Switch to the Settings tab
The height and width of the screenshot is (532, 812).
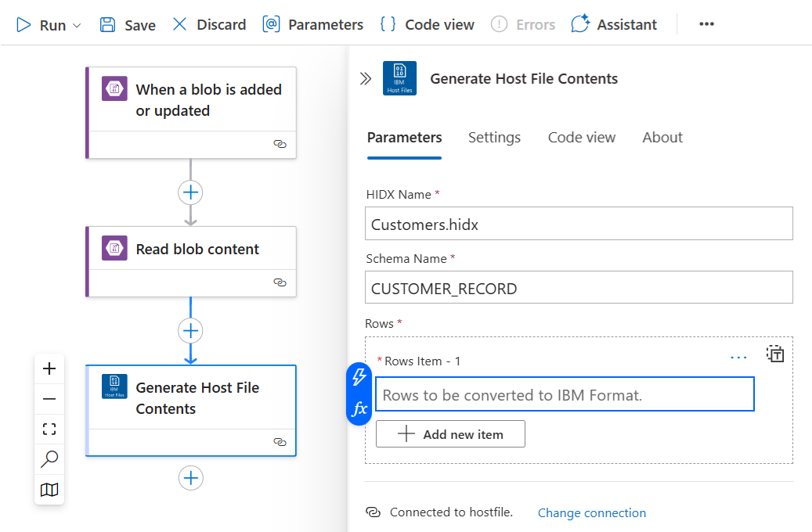pyautogui.click(x=495, y=138)
